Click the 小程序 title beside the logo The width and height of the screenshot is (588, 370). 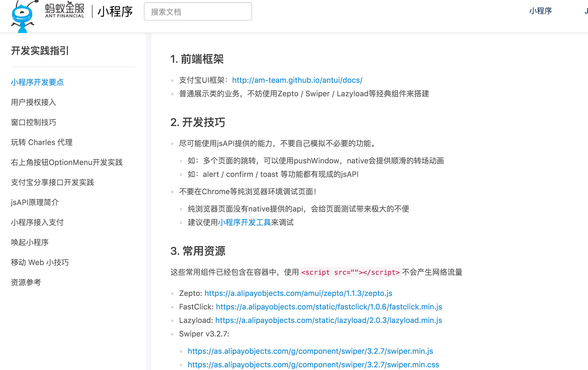point(115,12)
